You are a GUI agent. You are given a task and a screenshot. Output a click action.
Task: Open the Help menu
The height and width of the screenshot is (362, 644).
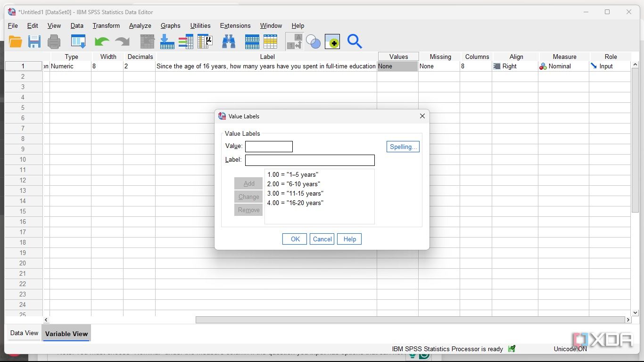(298, 25)
